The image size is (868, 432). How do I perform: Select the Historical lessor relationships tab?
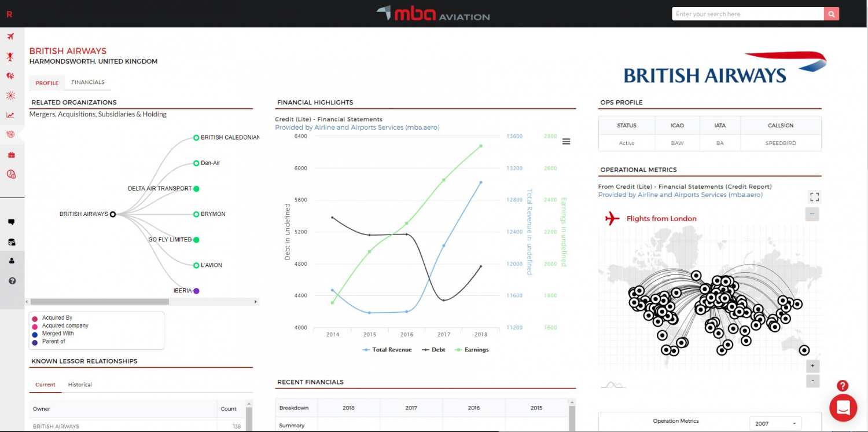(x=80, y=385)
